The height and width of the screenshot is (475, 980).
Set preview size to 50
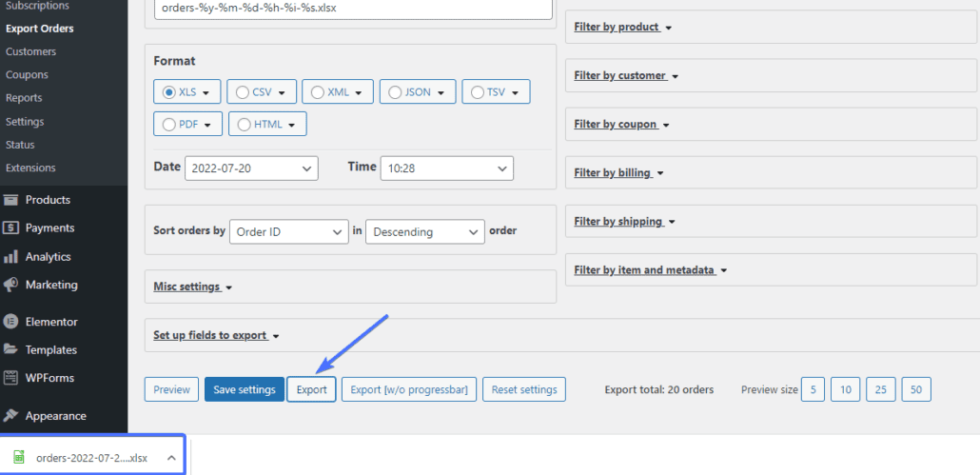tap(916, 389)
